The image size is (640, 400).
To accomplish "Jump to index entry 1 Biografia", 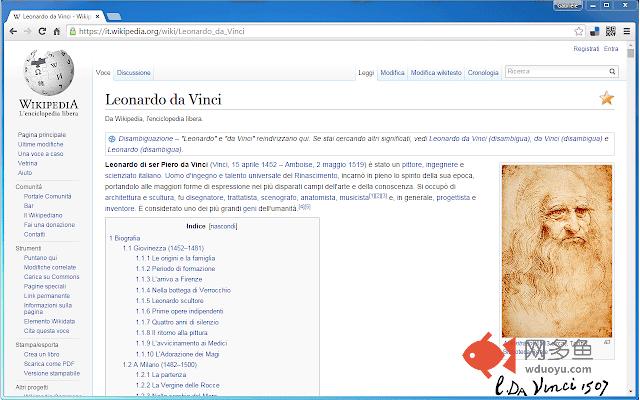I will [x=124, y=238].
